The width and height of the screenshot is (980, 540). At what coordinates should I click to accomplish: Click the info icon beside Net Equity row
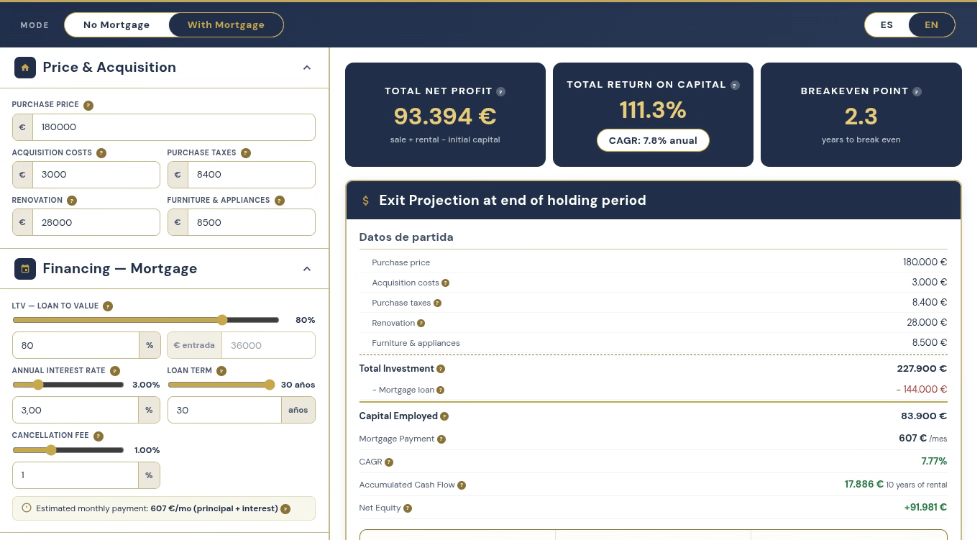click(408, 508)
